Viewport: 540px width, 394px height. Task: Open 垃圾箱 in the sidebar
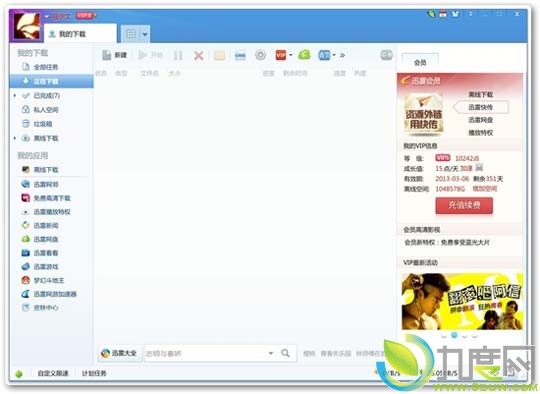tap(43, 124)
